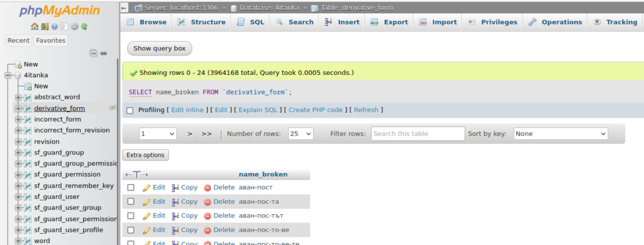Expand the incorrect_form table node
Viewport: 644px width, 245px height.
18,120
